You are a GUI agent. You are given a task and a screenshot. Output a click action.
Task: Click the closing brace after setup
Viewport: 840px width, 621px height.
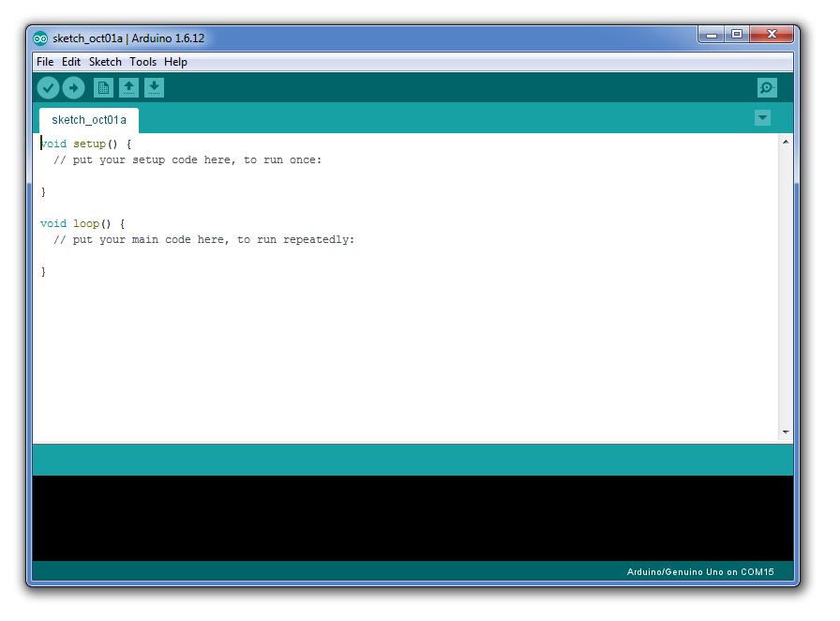(43, 192)
